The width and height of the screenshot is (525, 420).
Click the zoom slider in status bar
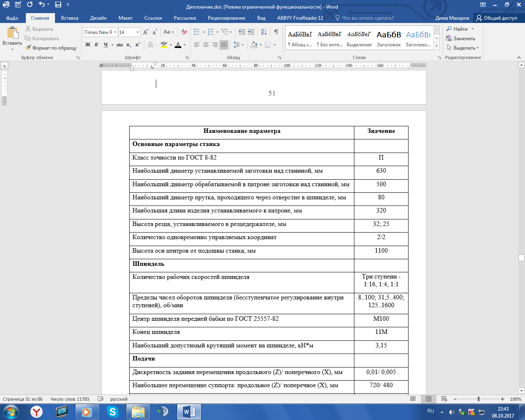(x=478, y=399)
